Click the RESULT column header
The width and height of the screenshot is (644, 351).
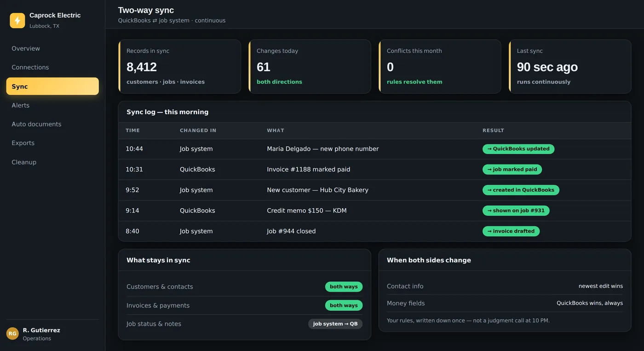[x=493, y=130]
